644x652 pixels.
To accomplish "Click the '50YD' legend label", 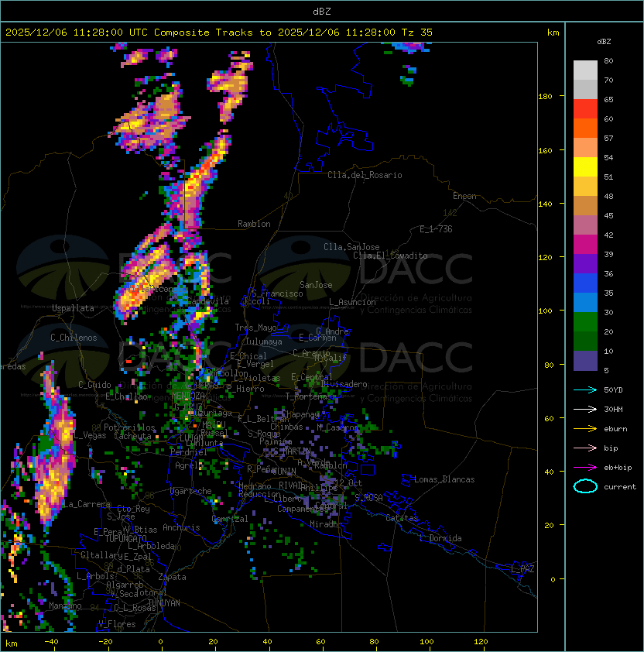I will coord(613,389).
